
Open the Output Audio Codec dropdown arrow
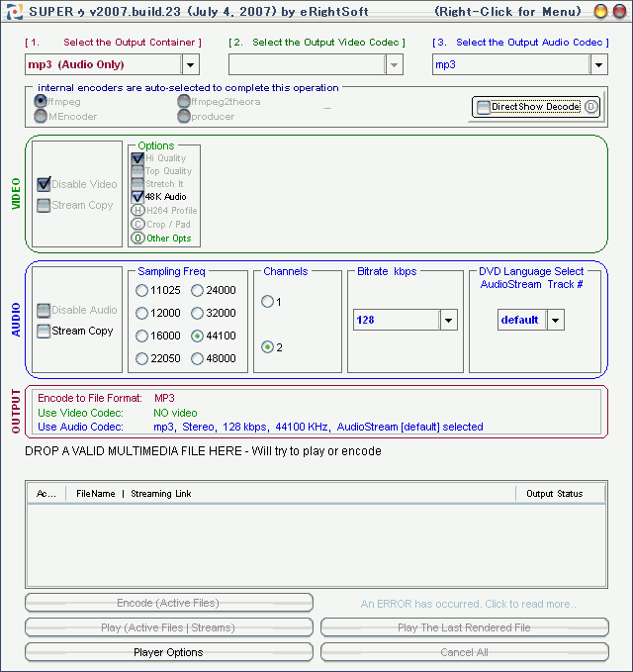click(598, 64)
